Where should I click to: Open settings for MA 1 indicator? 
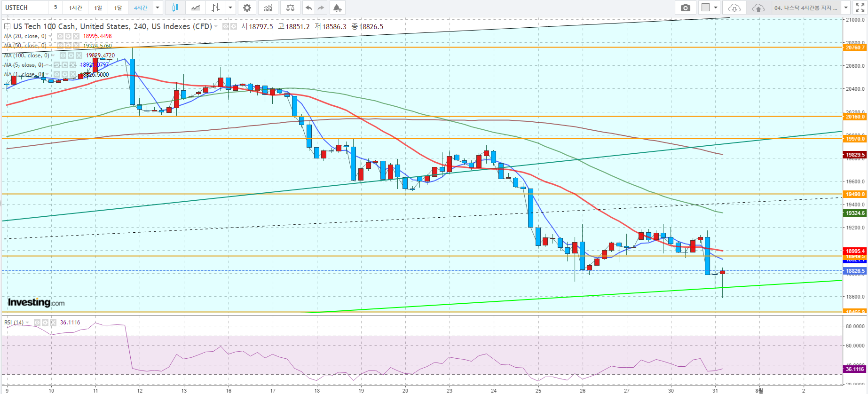[65, 75]
